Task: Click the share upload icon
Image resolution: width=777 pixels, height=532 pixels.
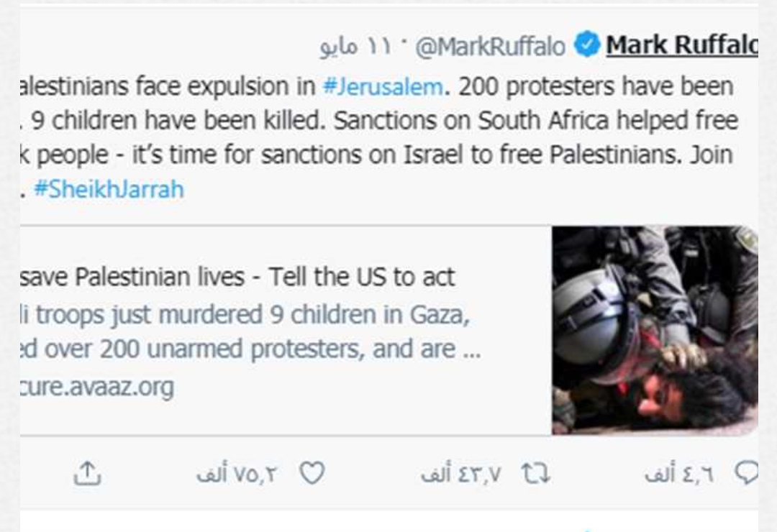Action: [x=87, y=474]
